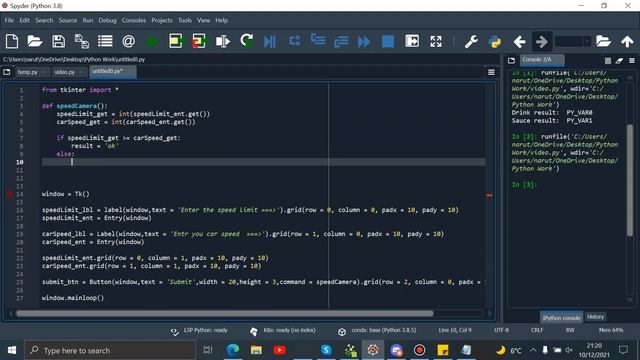Screen dimensions: 640x360
Task: Click the @ symbol finder icon
Action: (x=128, y=41)
